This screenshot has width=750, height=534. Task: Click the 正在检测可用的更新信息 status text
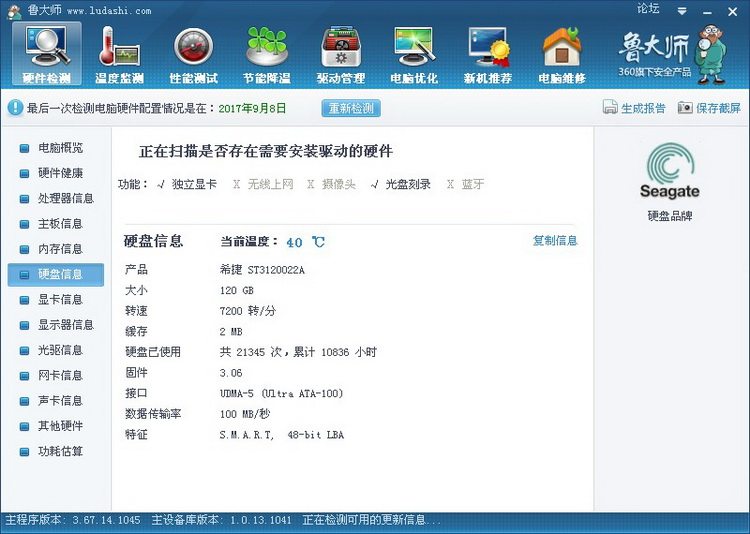click(x=371, y=520)
